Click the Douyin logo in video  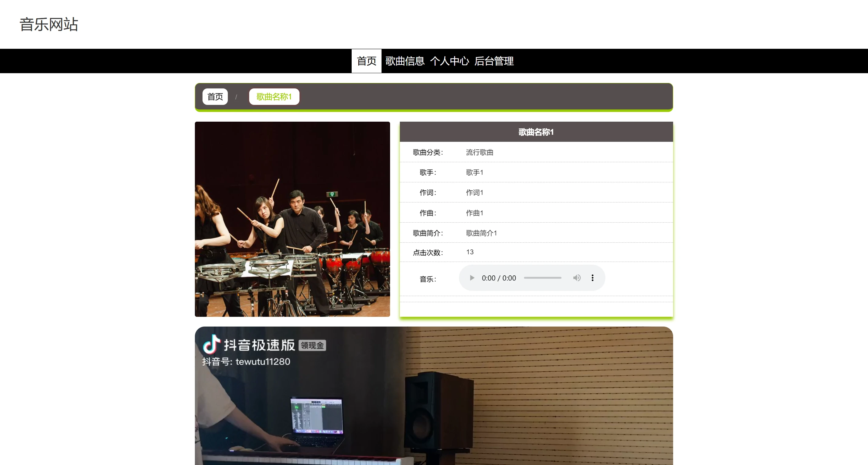tap(212, 344)
